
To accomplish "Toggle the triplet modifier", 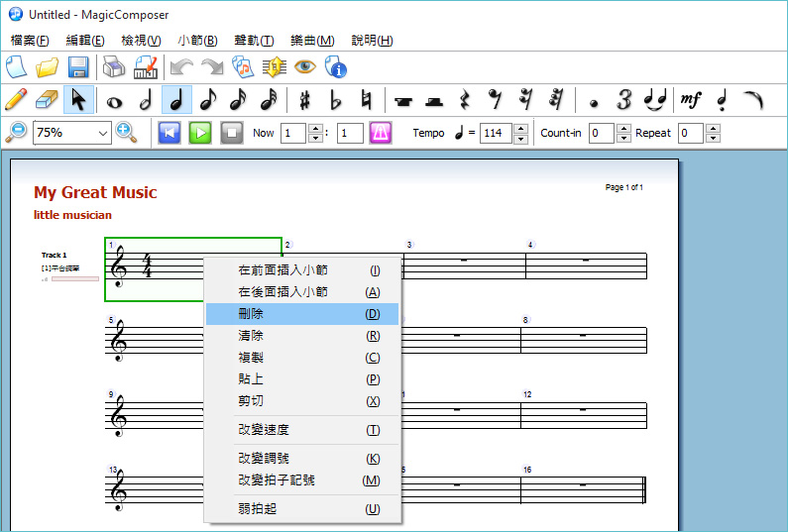I will pyautogui.click(x=623, y=100).
